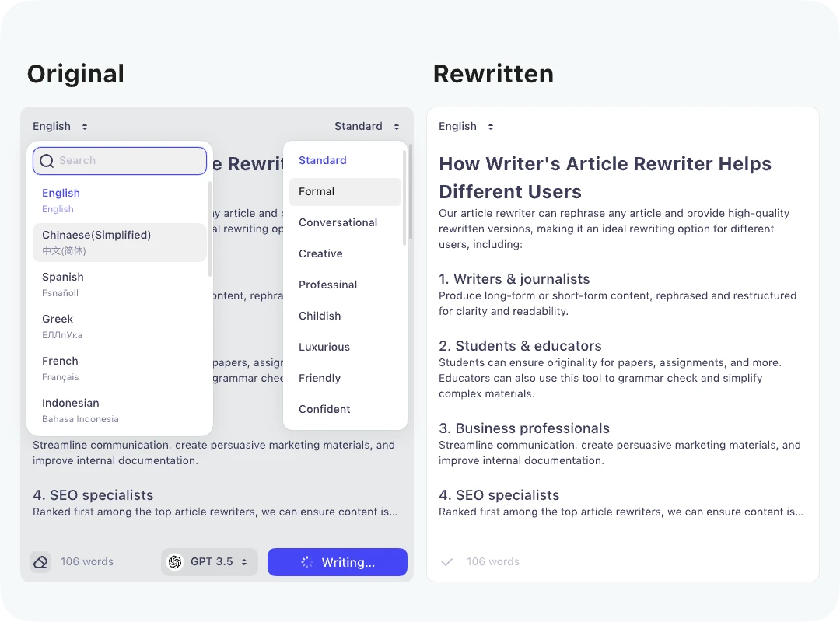
Task: Open the GPT 3.5 model dropdown
Action: 209,561
